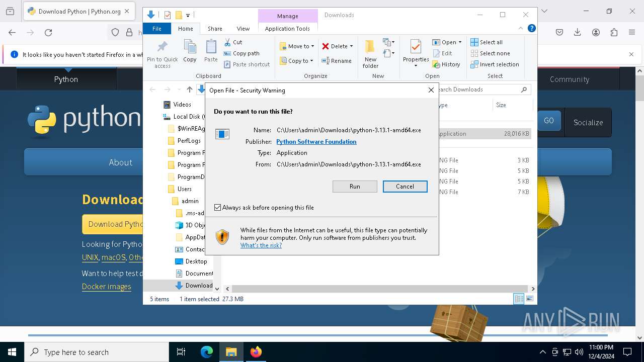
Task: Click the Paste shortcut icon
Action: tap(227, 64)
